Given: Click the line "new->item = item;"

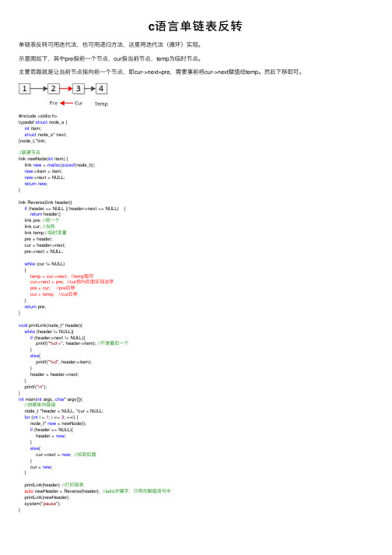Looking at the screenshot, I should [x=44, y=171].
